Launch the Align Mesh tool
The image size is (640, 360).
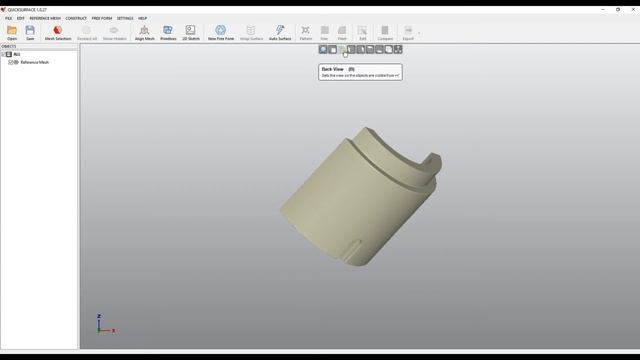pos(144,33)
